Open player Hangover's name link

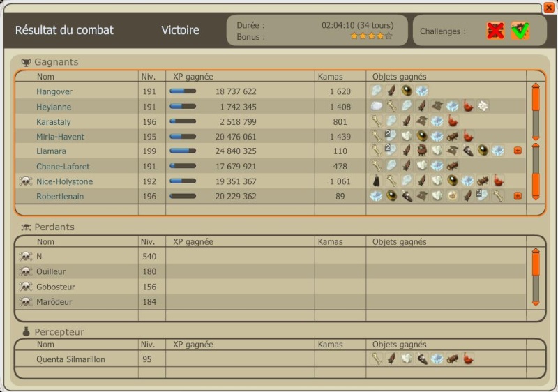coord(54,91)
